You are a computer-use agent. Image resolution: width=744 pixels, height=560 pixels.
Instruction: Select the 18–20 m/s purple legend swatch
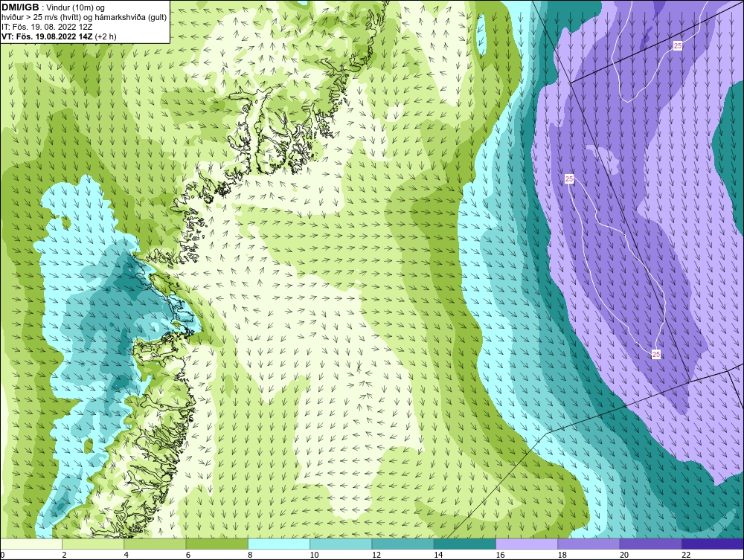click(x=589, y=544)
